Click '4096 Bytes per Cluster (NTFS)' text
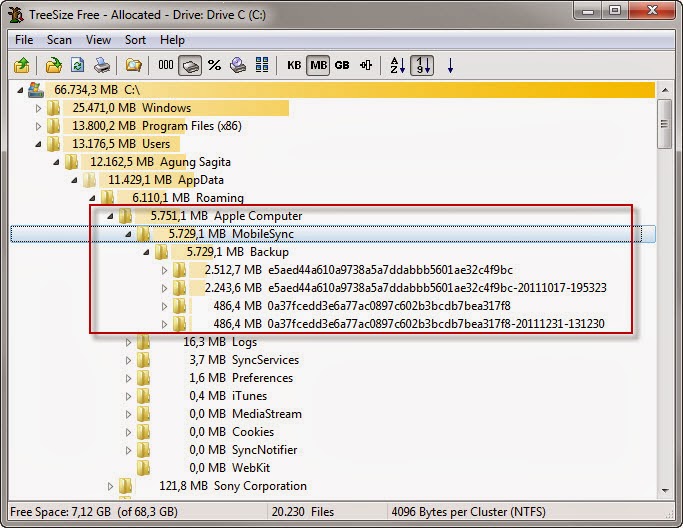The height and width of the screenshot is (528, 683). coord(468,511)
